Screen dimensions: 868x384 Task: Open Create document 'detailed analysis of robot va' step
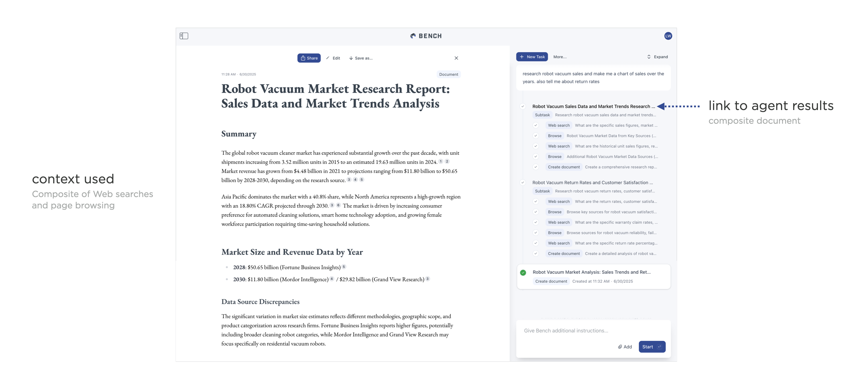point(601,254)
